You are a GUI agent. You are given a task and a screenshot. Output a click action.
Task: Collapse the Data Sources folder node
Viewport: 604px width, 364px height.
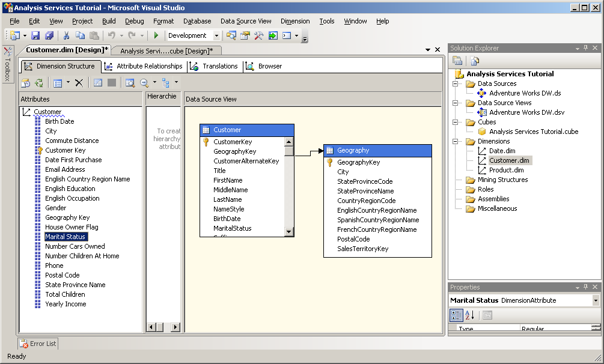click(x=456, y=83)
